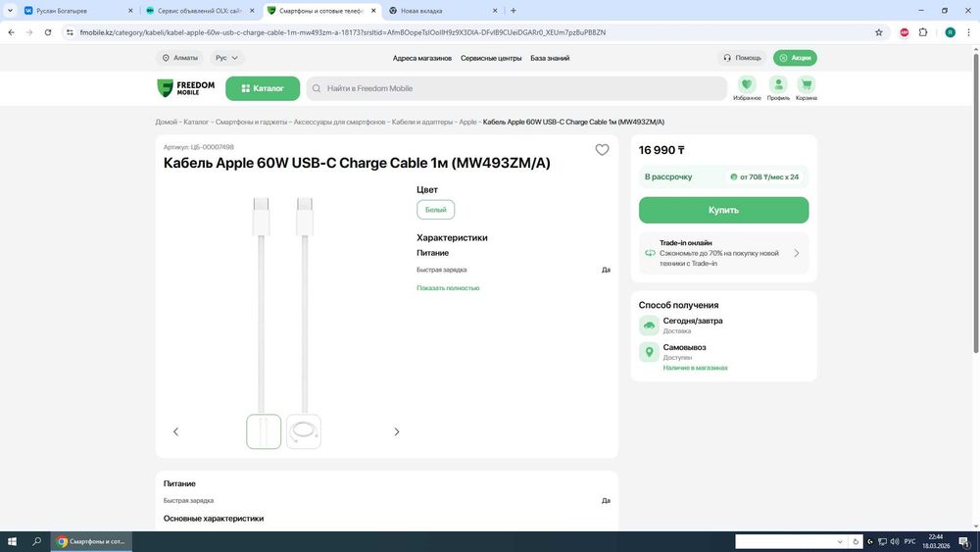Open the taskbar address dropdown arrow
The height and width of the screenshot is (552, 980).
coord(840,541)
